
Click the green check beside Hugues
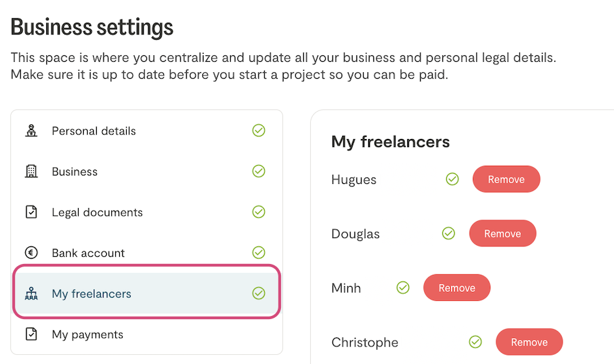point(453,179)
